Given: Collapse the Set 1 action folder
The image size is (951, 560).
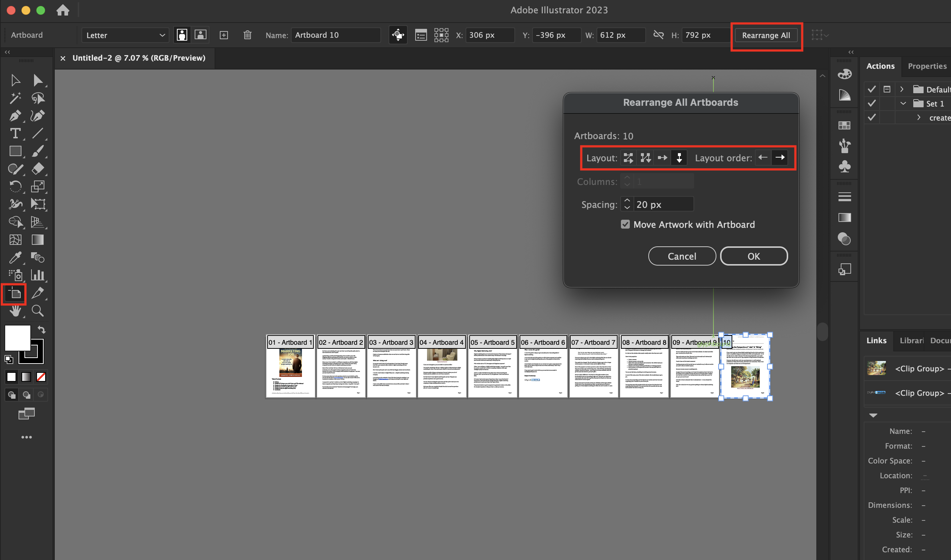Looking at the screenshot, I should point(903,104).
